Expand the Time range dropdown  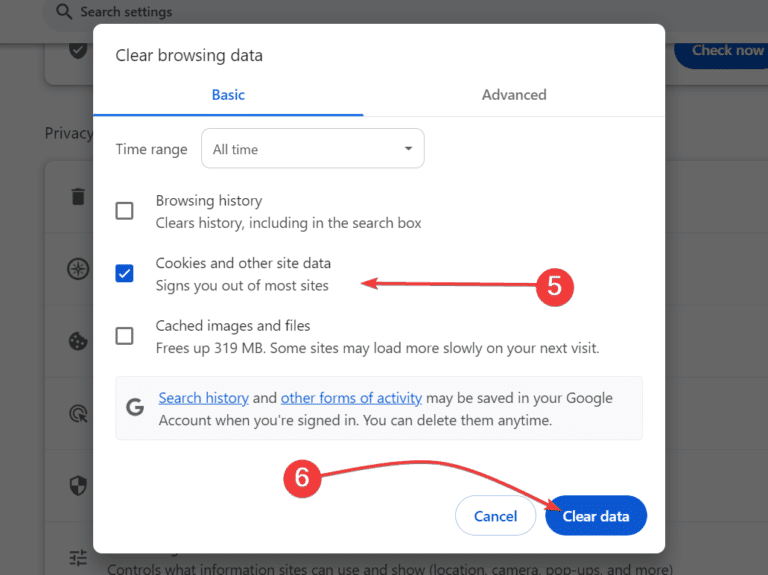tap(312, 149)
